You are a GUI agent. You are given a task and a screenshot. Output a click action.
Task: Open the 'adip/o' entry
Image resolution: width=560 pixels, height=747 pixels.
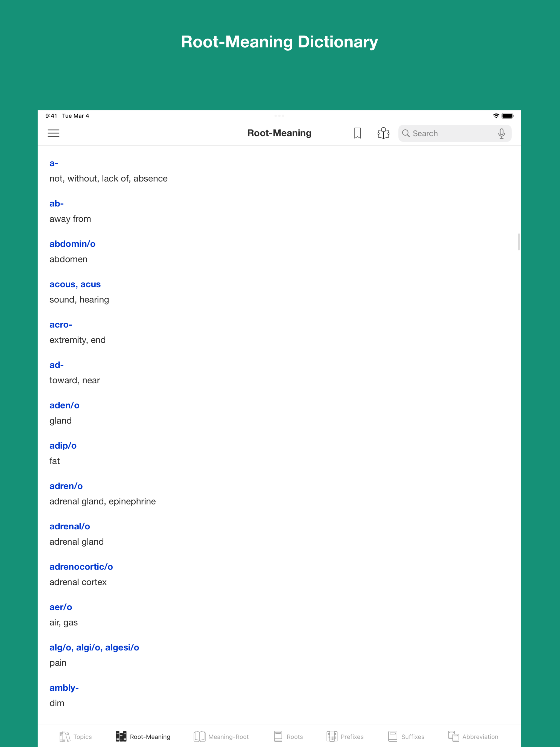click(x=63, y=446)
